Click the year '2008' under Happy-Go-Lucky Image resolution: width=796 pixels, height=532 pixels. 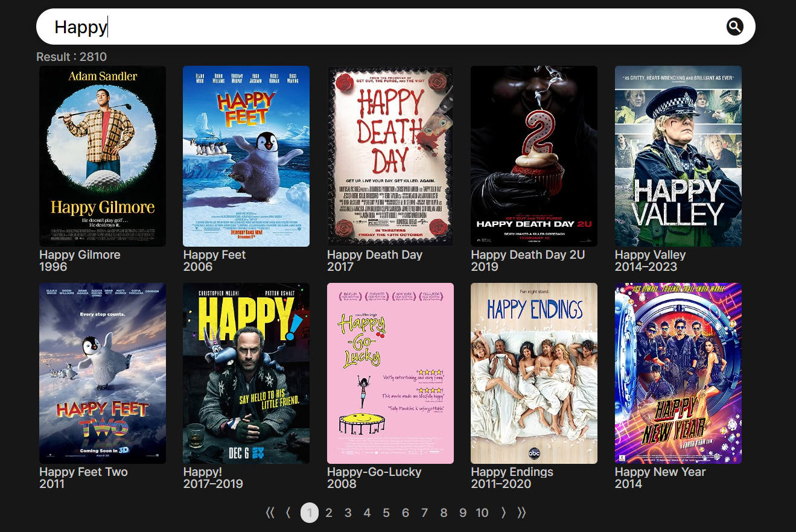(x=342, y=484)
